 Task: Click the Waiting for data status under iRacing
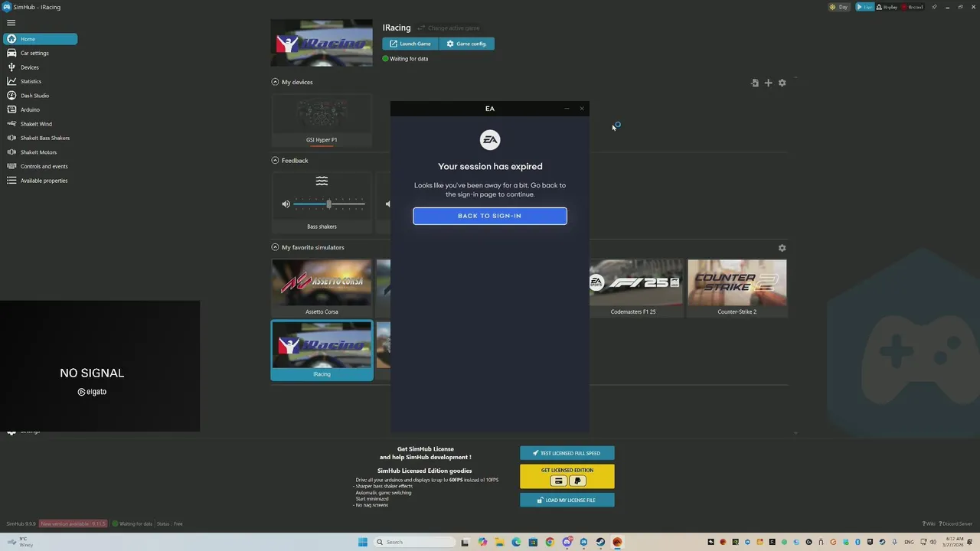[x=406, y=59]
